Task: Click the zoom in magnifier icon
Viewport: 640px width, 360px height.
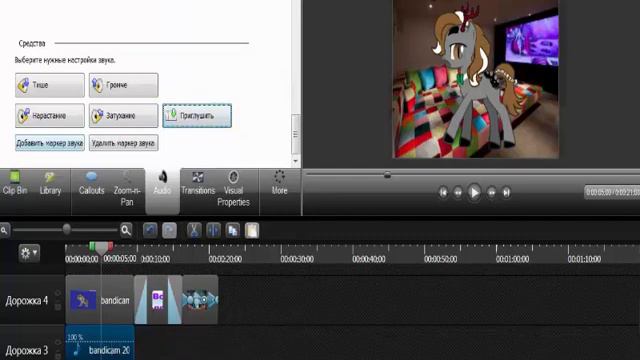Action: click(x=126, y=230)
